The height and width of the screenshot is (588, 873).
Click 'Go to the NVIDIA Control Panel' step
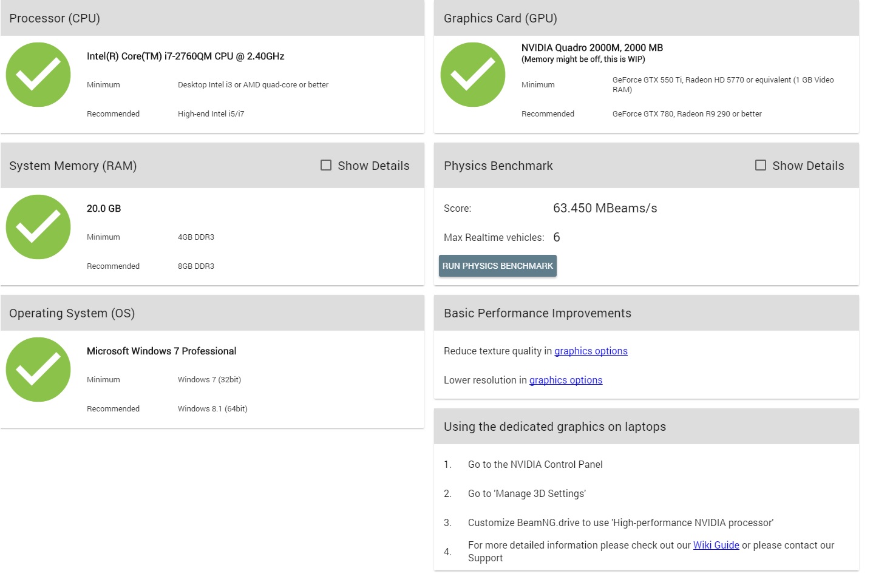(535, 464)
